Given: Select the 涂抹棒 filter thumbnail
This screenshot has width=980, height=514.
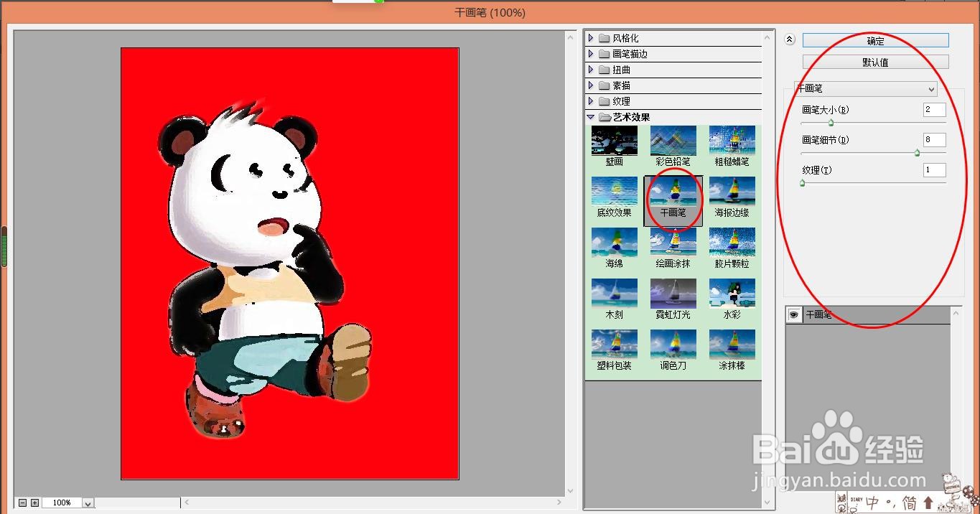Looking at the screenshot, I should tap(732, 345).
